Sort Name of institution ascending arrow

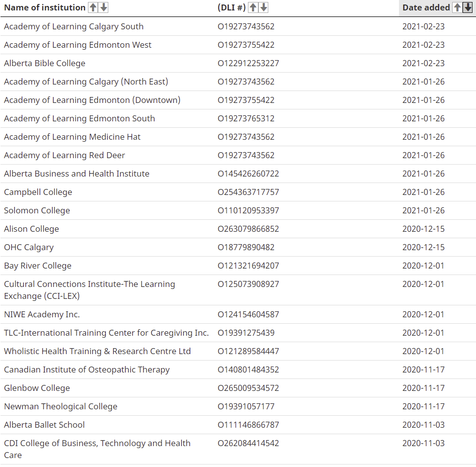pyautogui.click(x=93, y=7)
